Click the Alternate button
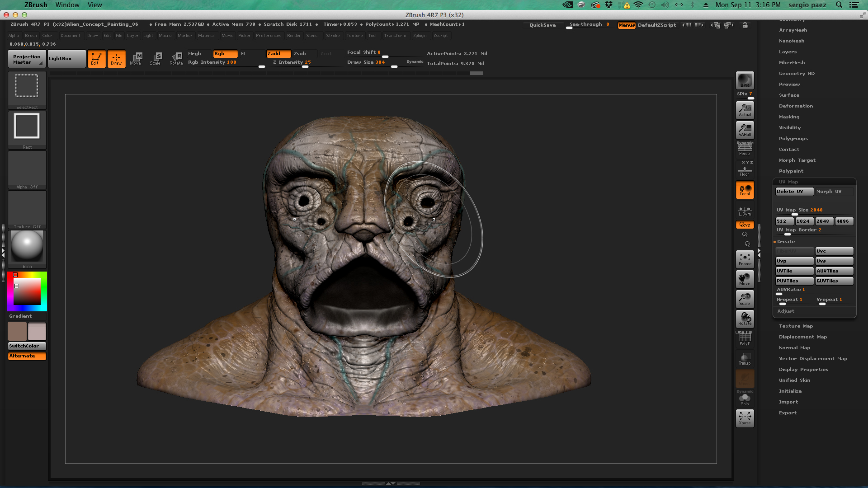Viewport: 868px width, 488px height. tap(27, 356)
